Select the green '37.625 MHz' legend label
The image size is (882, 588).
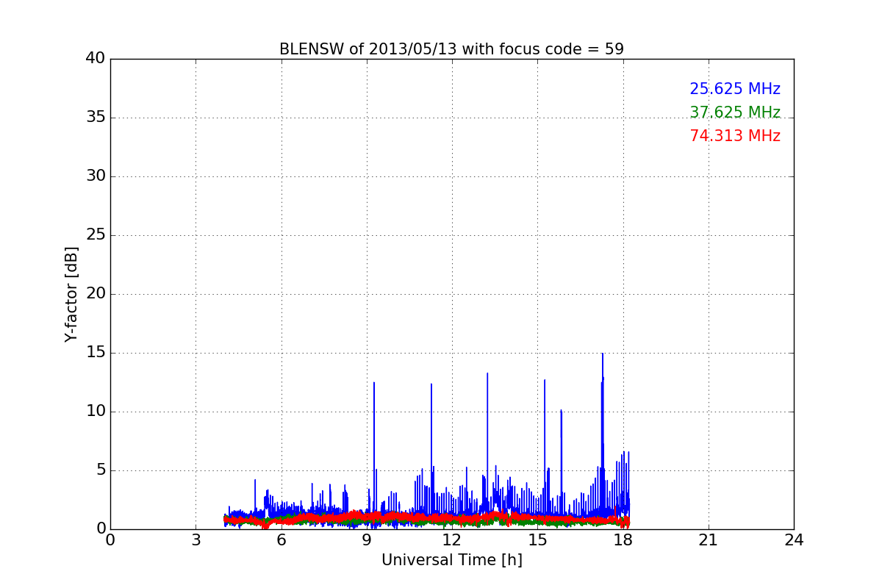coord(735,112)
